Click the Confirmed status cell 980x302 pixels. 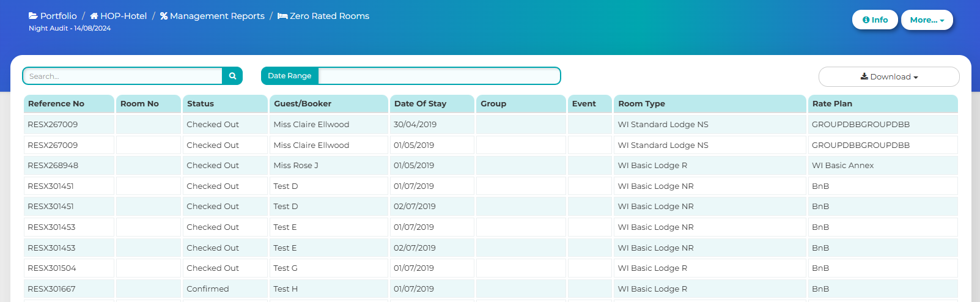click(x=225, y=289)
